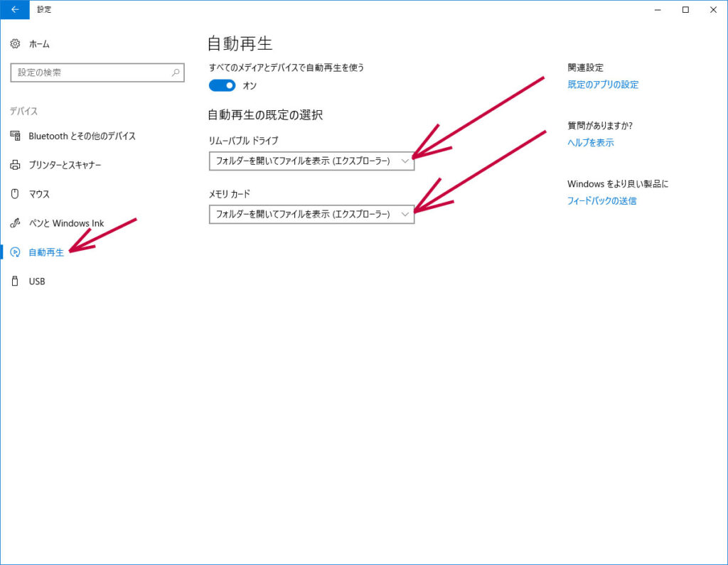
Task: Click 関連設定 heading text
Action: pos(586,68)
